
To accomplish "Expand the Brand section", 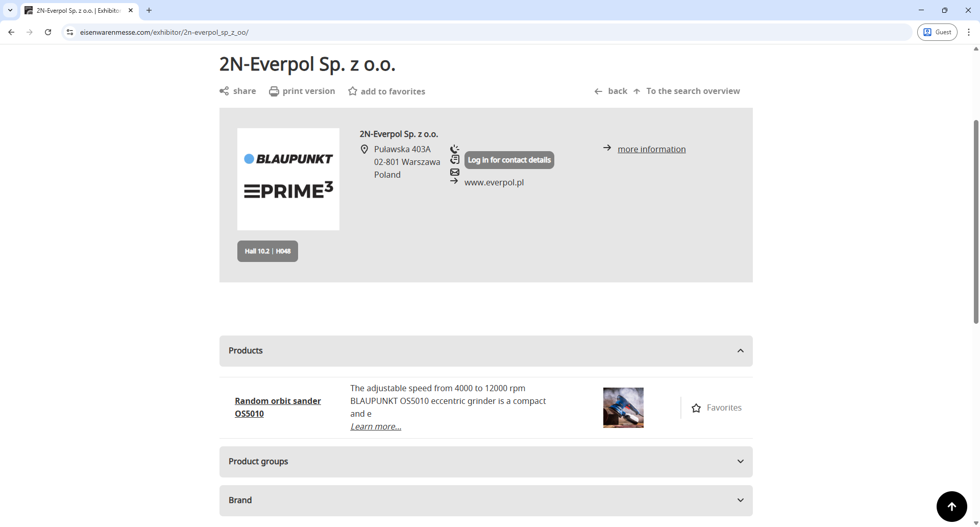I will click(741, 500).
